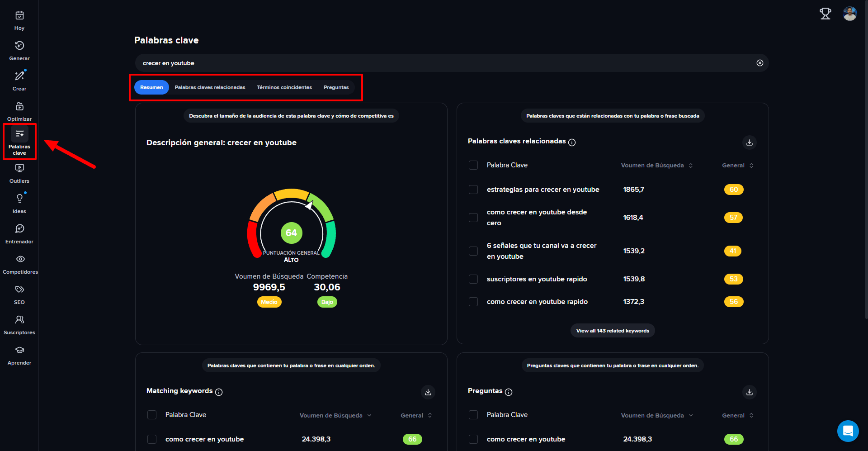
Task: Check 'como crecer en youtube desde cero' row
Action: [473, 218]
